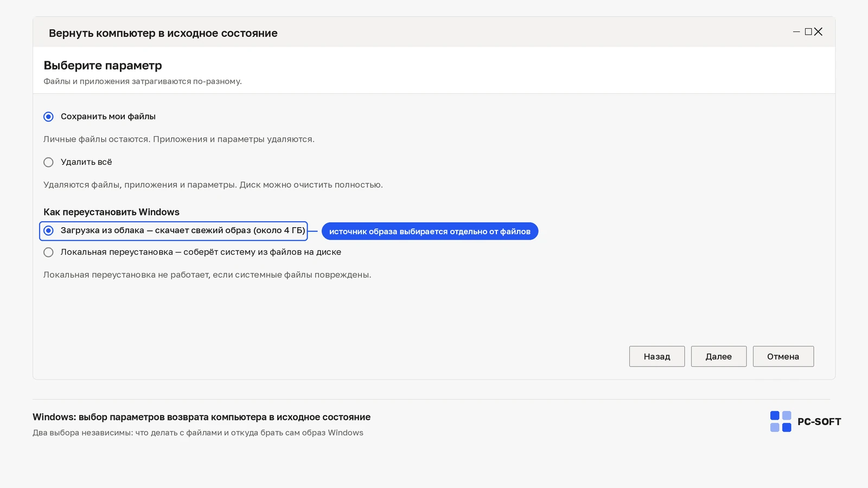This screenshot has width=868, height=488.
Task: Click description starting "Удаляются файлы, приложения и параметры"
Action: pos(213,185)
